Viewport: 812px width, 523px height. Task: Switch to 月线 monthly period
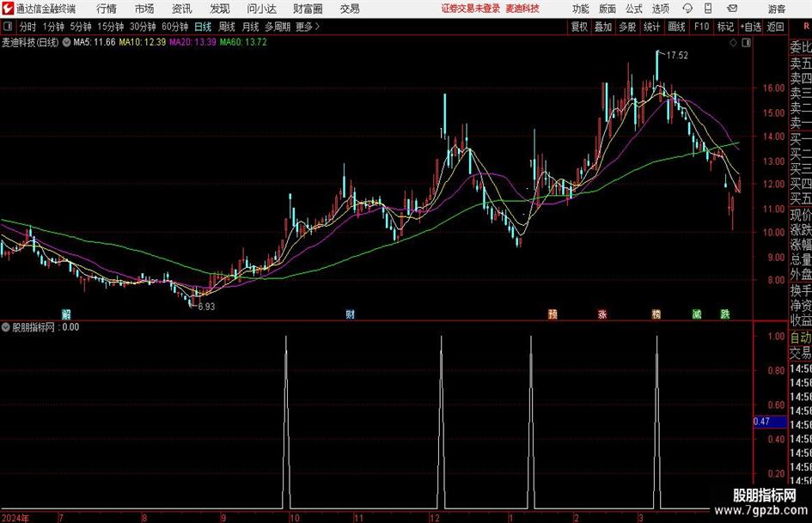tap(251, 27)
